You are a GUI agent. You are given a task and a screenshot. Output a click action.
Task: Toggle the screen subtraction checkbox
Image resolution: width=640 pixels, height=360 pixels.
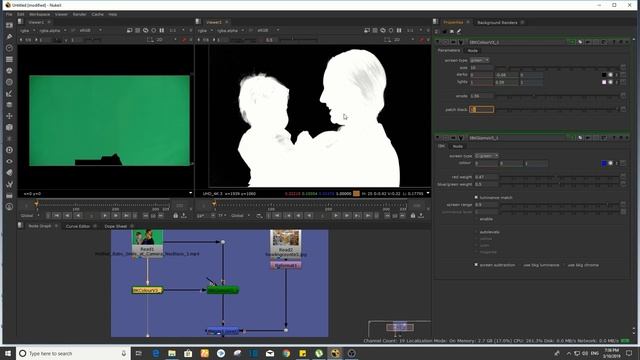pos(476,264)
